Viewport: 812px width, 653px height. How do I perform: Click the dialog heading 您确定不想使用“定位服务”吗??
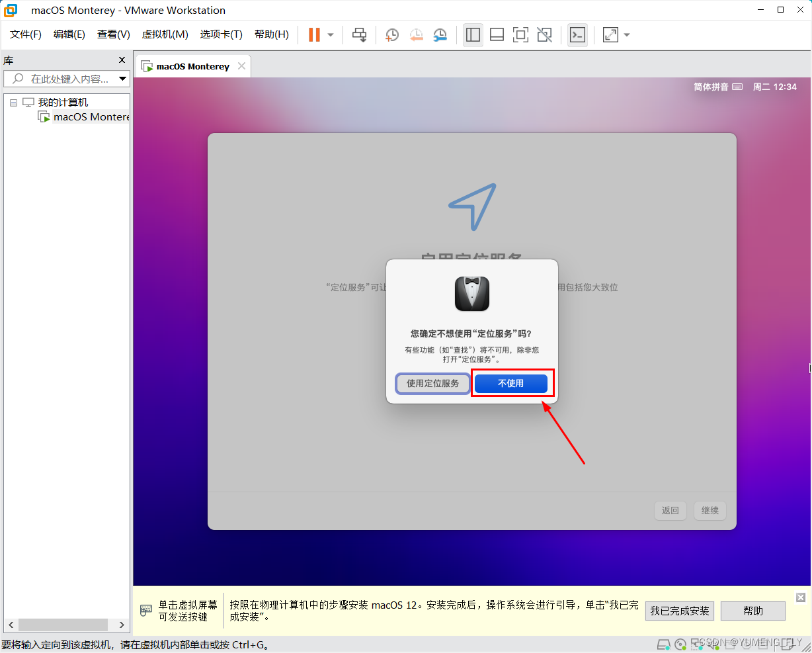tap(471, 333)
